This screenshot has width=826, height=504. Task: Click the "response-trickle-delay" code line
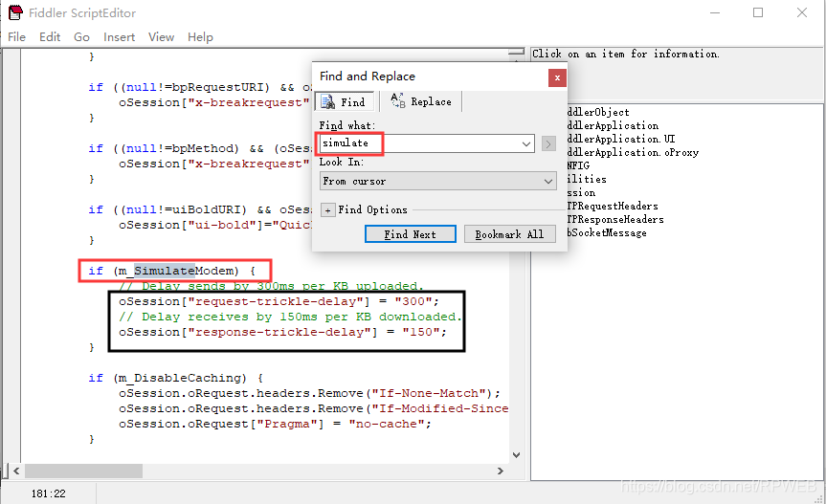tap(282, 332)
